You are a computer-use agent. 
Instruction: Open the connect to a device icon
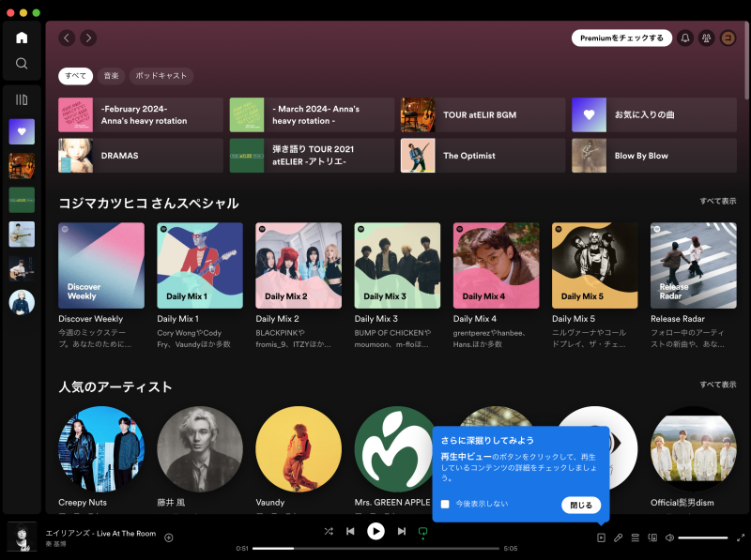[x=652, y=538]
